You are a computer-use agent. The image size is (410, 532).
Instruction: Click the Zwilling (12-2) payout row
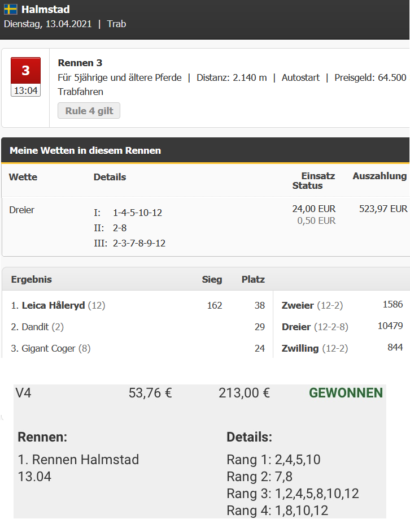click(x=342, y=348)
